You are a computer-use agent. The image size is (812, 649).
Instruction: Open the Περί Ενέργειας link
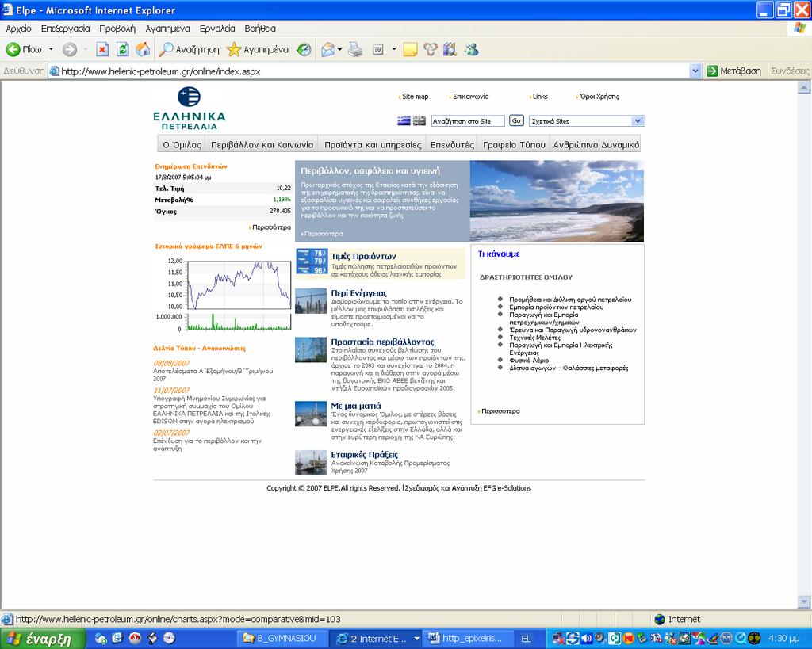359,293
